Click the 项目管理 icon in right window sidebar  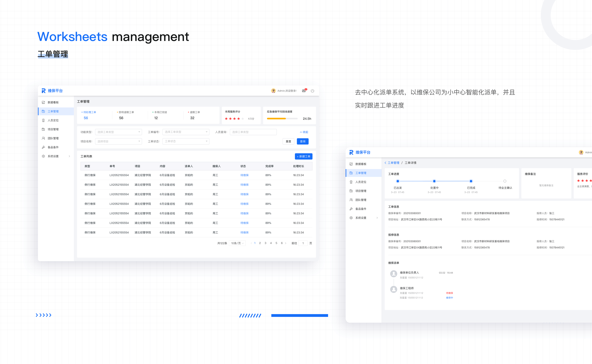click(351, 191)
